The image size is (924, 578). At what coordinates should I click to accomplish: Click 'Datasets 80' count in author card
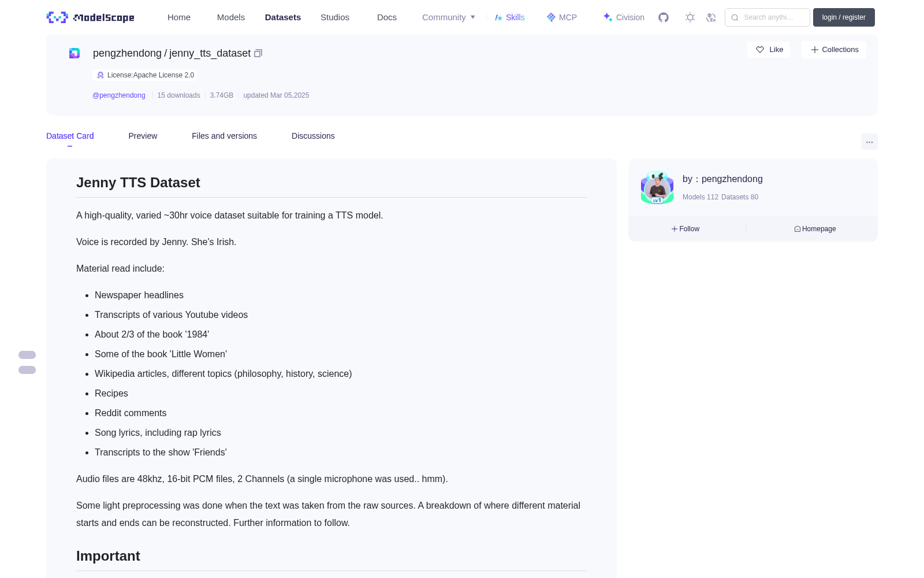tap(740, 197)
